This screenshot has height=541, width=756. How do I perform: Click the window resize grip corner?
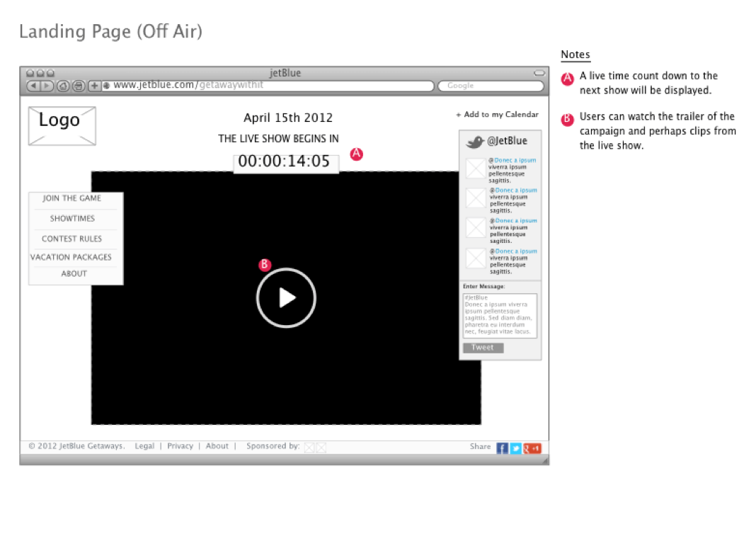click(x=545, y=462)
